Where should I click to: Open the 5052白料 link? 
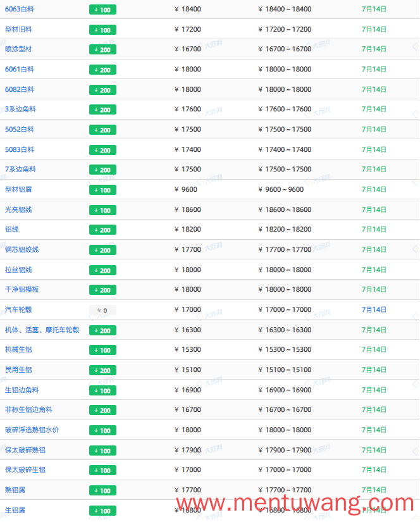pyautogui.click(x=20, y=130)
